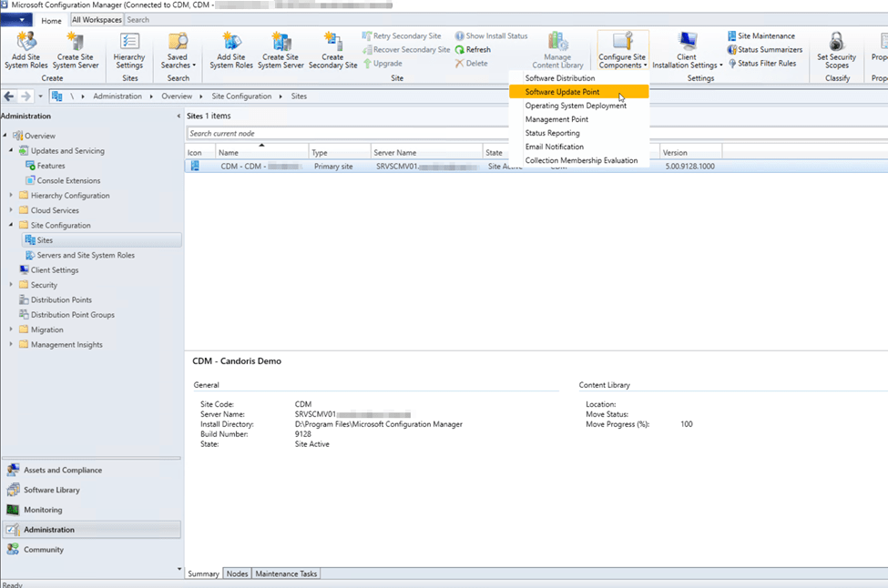Open the Software Library workspace
Viewport: 888px width, 588px height.
click(x=52, y=490)
